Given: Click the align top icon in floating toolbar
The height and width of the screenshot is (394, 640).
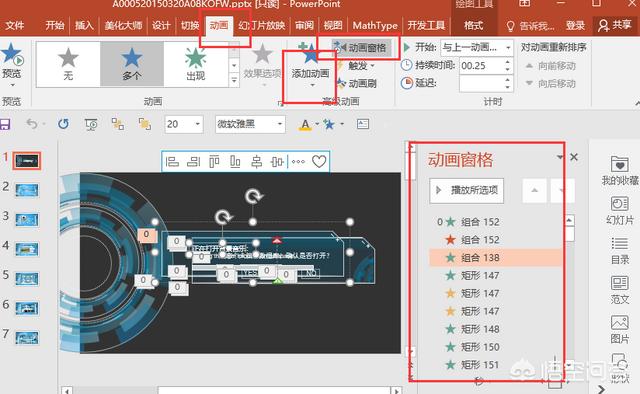Looking at the screenshot, I should [214, 162].
